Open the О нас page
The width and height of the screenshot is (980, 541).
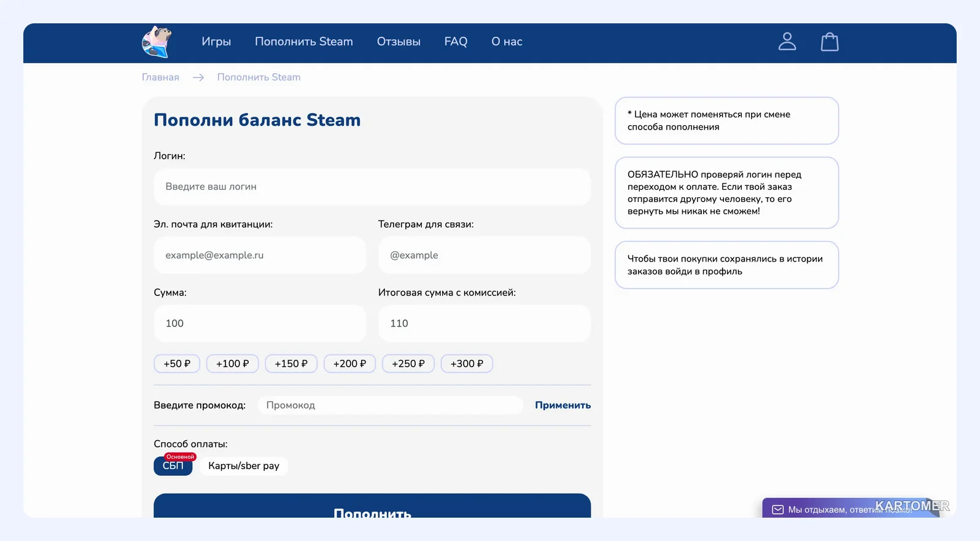(507, 42)
